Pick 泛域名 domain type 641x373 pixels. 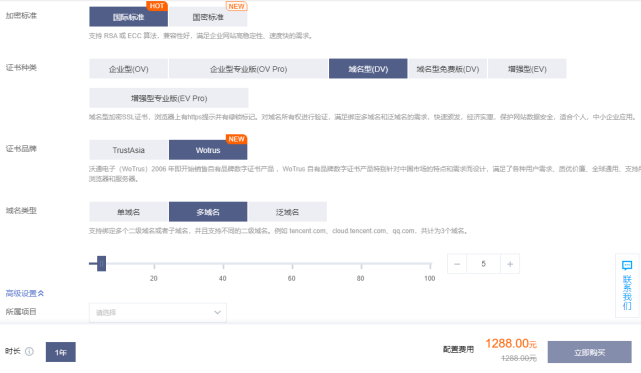coord(287,212)
